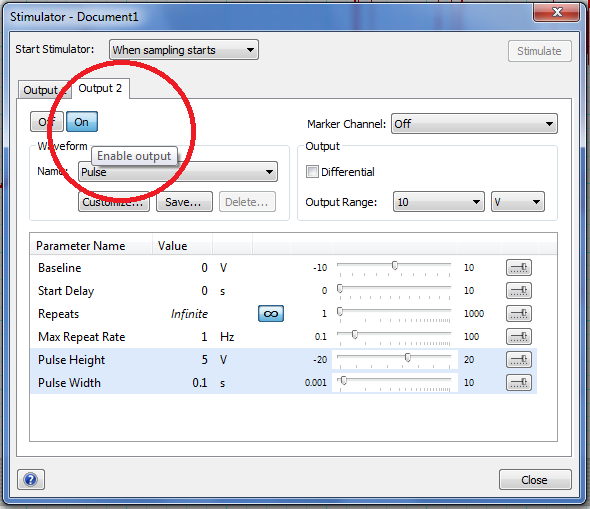Click the Pulse Width value 0.1
The image size is (590, 509).
click(200, 383)
